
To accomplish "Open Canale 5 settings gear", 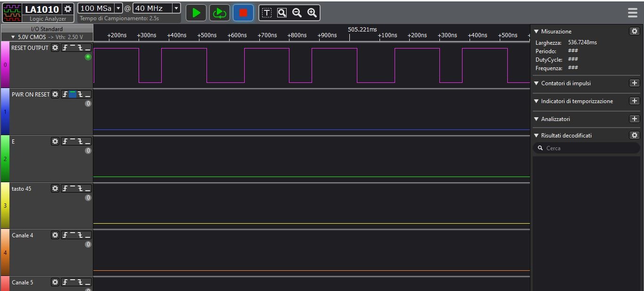I will [55, 282].
